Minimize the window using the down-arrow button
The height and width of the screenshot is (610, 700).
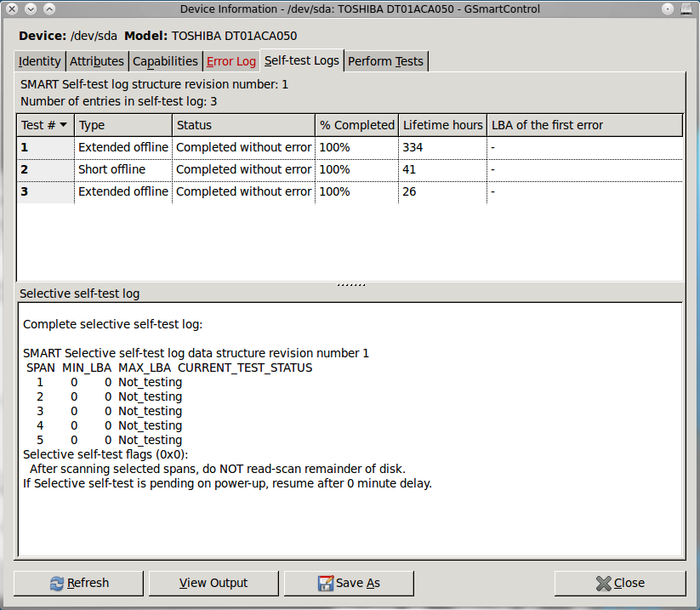[31, 9]
